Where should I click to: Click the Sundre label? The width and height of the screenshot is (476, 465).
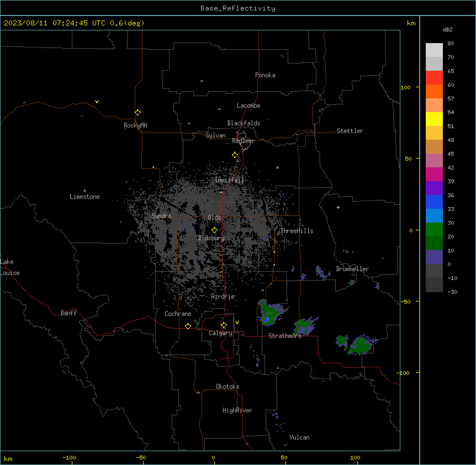click(161, 216)
